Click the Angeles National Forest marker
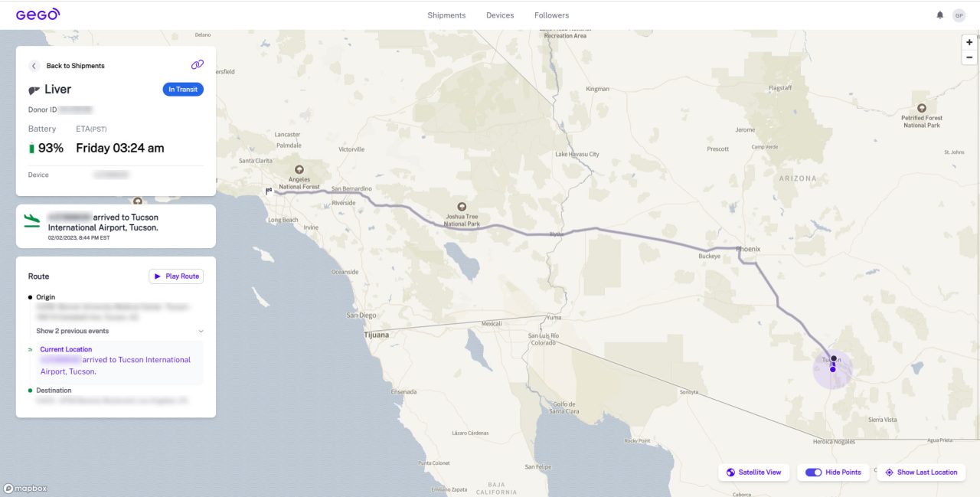980x497 pixels. pos(299,170)
